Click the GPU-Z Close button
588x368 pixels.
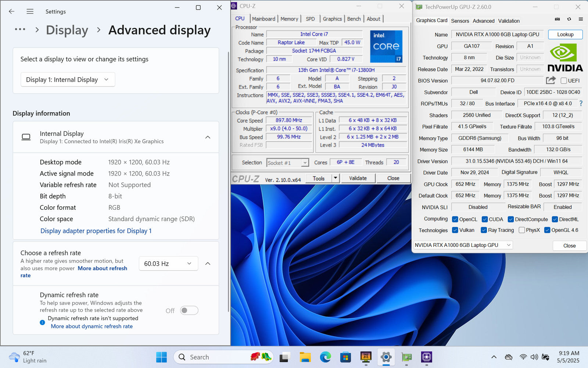(x=569, y=245)
